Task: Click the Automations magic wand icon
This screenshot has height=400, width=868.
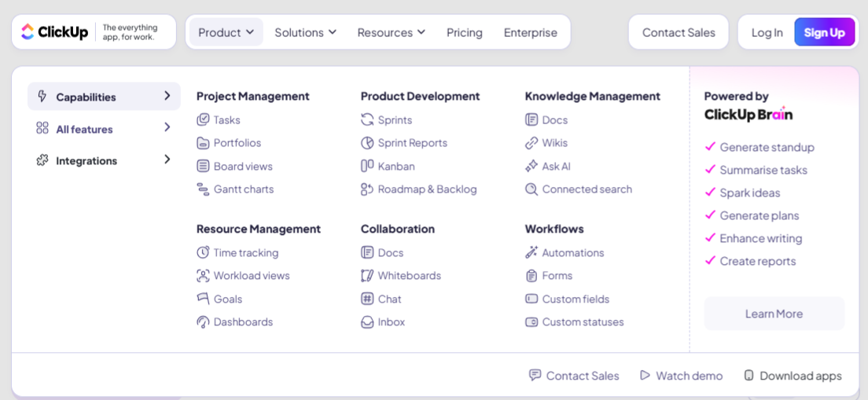Action: point(531,253)
